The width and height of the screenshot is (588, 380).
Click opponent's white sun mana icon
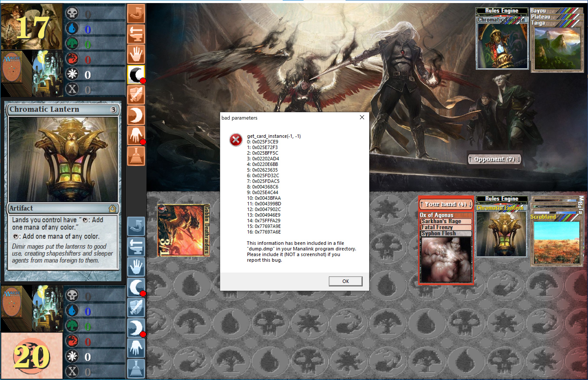click(x=72, y=74)
